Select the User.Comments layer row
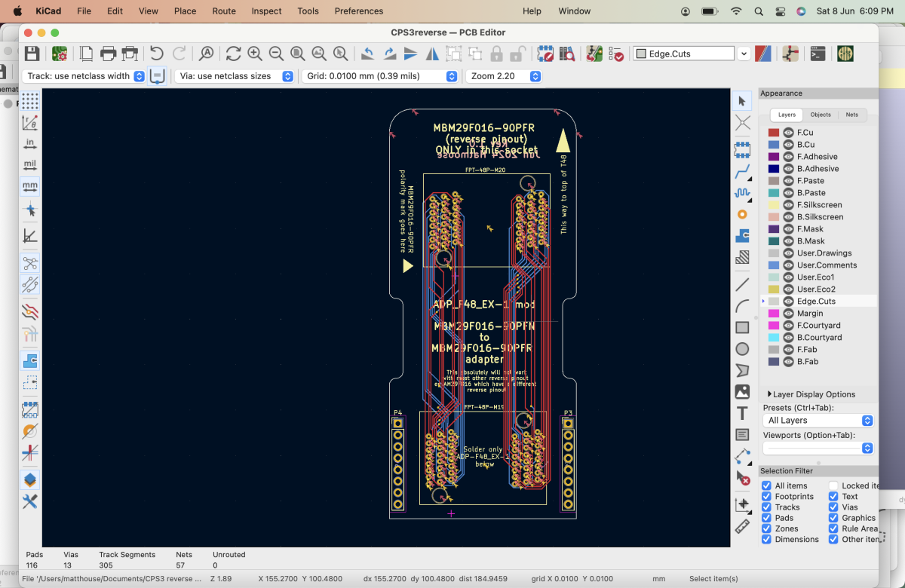 [x=820, y=265]
